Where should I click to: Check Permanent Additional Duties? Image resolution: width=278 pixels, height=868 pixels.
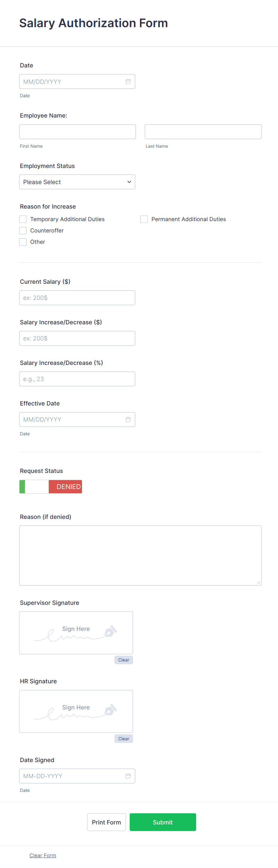[x=144, y=219]
